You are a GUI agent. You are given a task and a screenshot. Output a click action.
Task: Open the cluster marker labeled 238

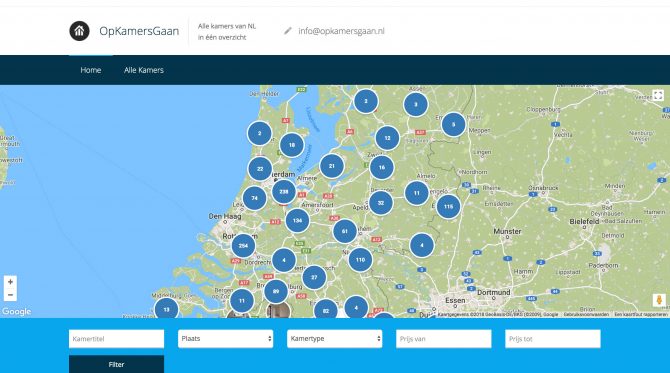(284, 192)
